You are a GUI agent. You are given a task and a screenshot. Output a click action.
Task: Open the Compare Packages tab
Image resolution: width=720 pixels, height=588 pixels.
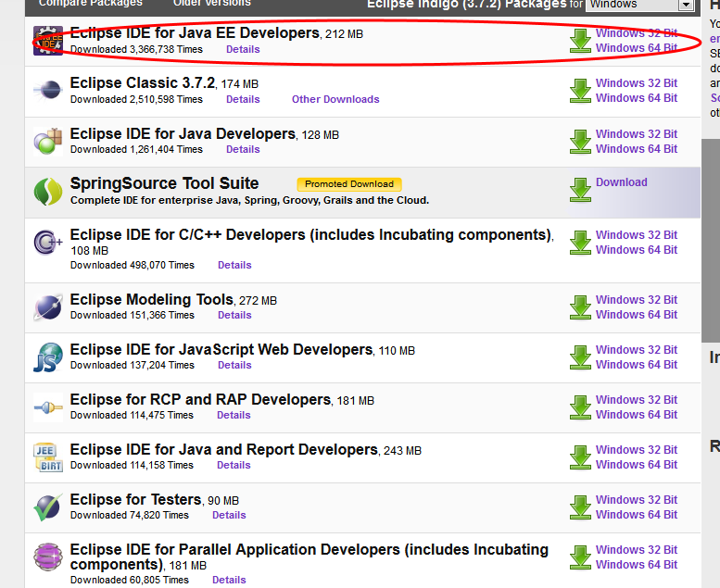pos(91,3)
